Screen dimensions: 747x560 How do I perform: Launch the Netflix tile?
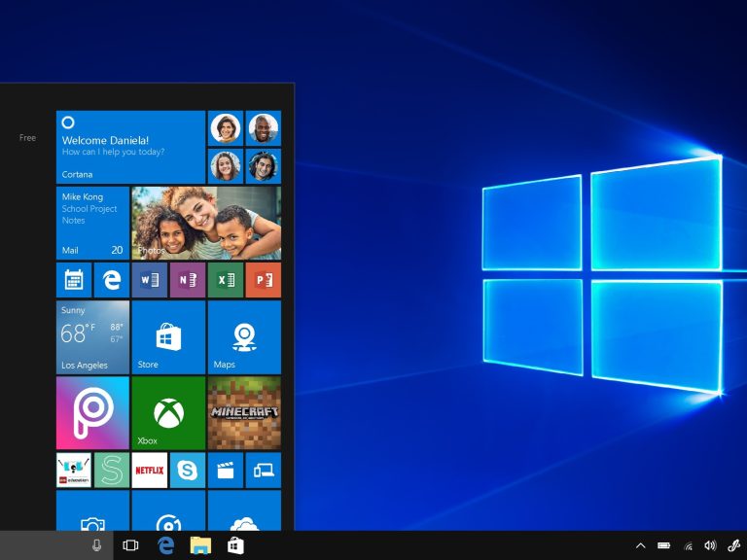coord(150,470)
